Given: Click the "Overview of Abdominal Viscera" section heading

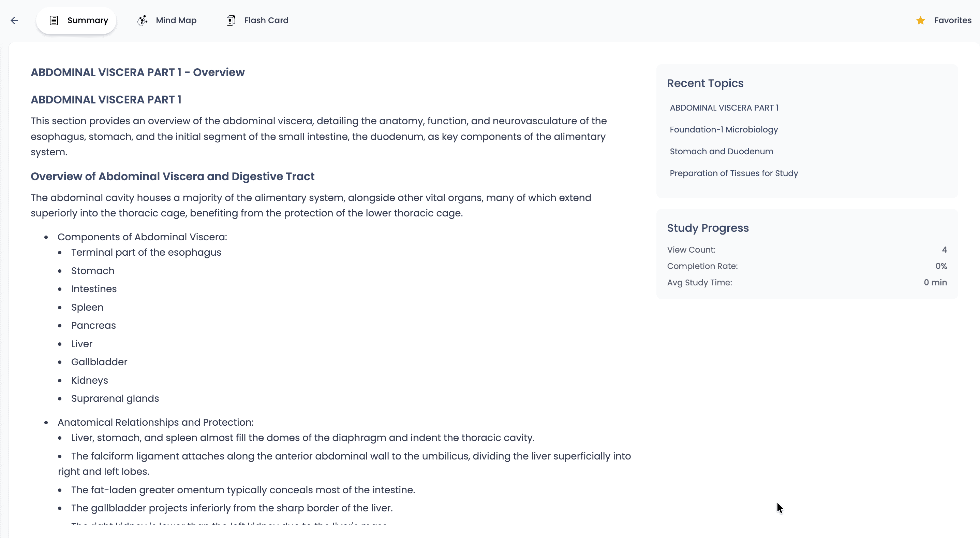Looking at the screenshot, I should pos(172,176).
